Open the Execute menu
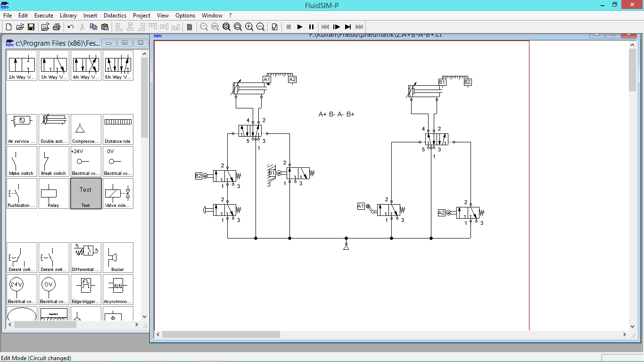 click(44, 15)
